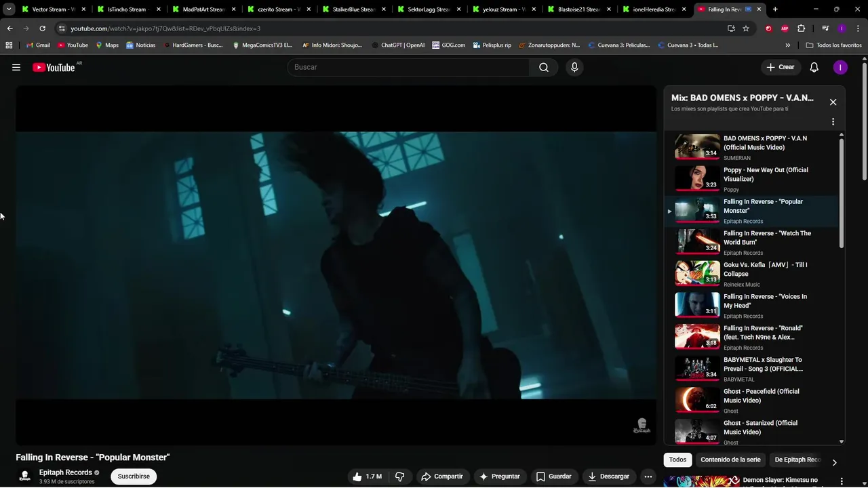Focus the Buscar search field
868x488 pixels.
click(408, 67)
